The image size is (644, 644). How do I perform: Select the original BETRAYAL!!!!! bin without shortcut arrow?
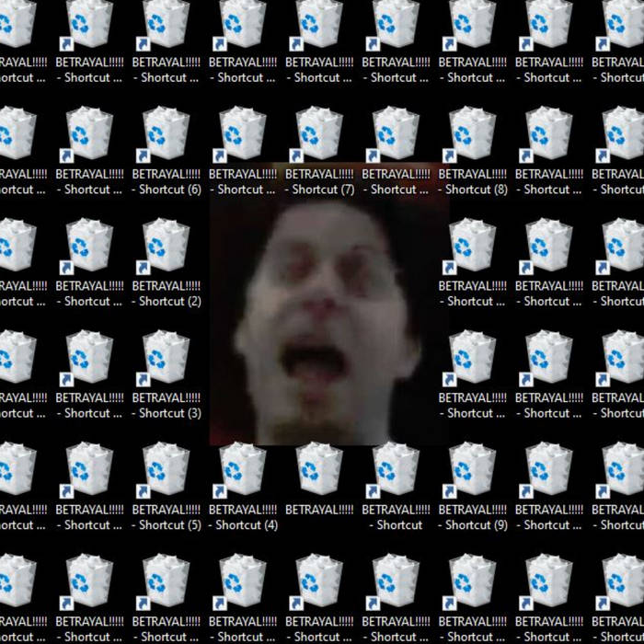coord(319,469)
